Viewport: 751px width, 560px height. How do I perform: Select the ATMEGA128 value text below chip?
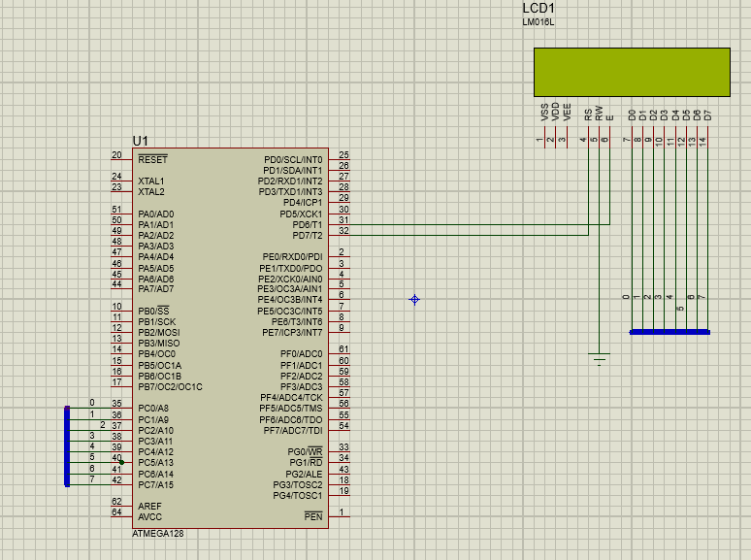click(x=156, y=534)
